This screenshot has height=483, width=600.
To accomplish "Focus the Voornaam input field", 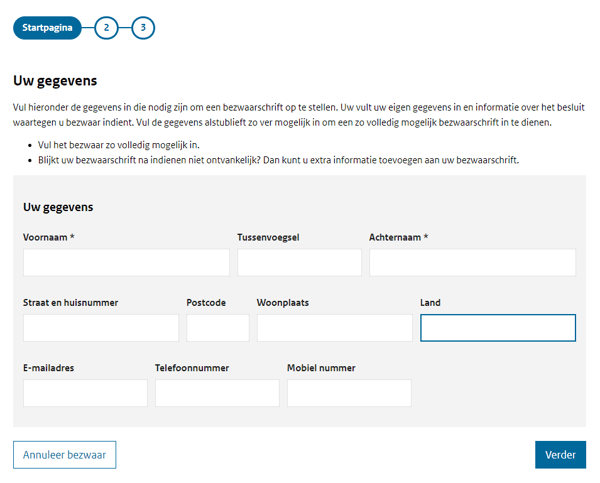I will tap(126, 263).
